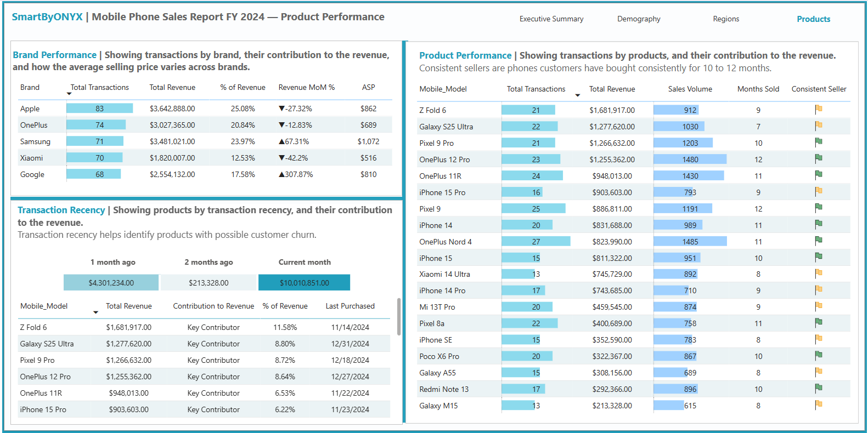Click the Poco X6 Pro green flag
The image size is (868, 433).
pos(819,355)
